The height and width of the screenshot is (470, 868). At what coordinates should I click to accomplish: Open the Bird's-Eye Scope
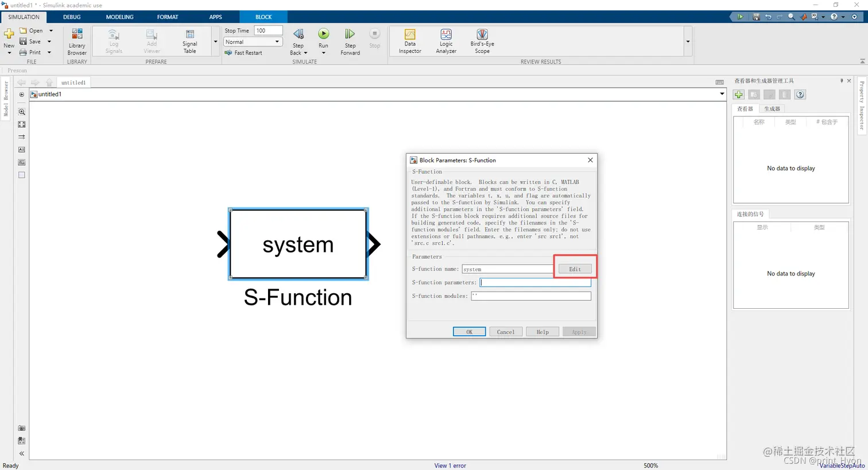click(482, 41)
